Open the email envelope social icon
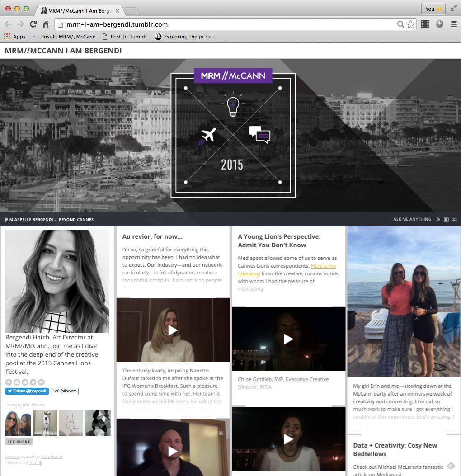This screenshot has height=476, width=461. click(41, 382)
